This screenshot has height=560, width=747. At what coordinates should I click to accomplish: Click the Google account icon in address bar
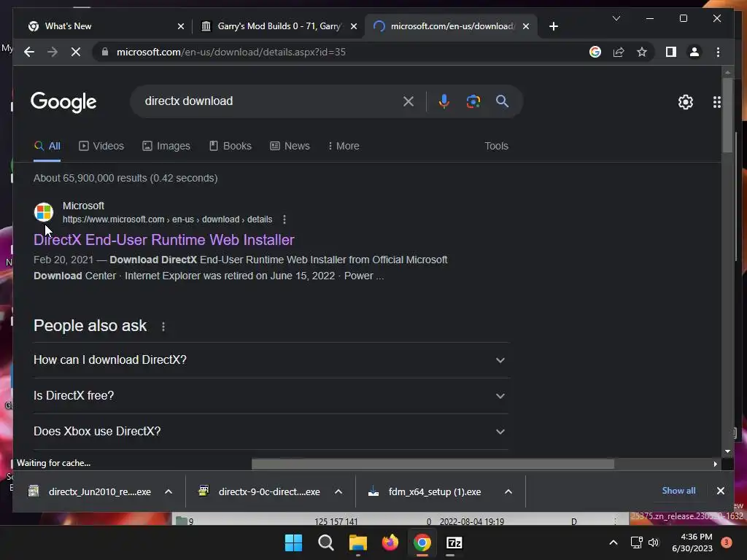click(595, 52)
